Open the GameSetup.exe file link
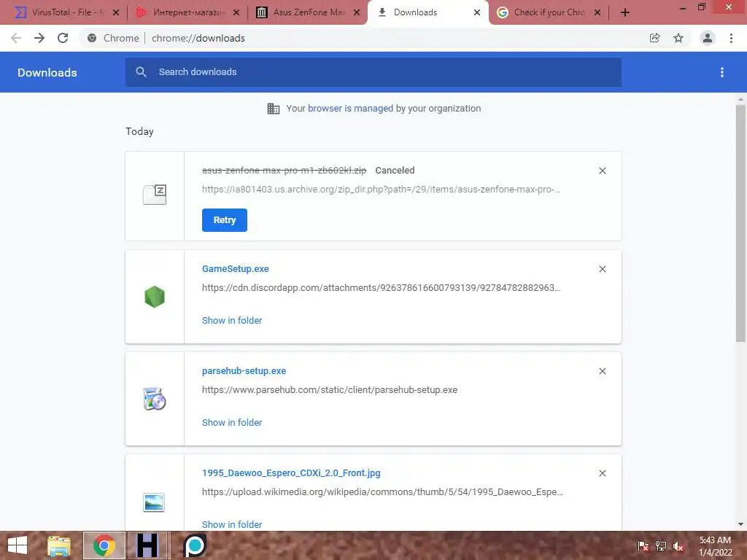The height and width of the screenshot is (560, 747). pyautogui.click(x=236, y=268)
